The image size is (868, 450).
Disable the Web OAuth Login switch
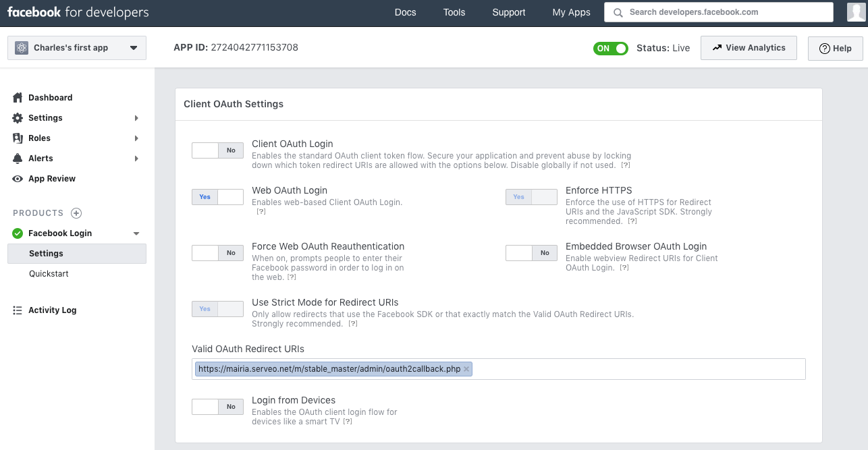click(217, 197)
